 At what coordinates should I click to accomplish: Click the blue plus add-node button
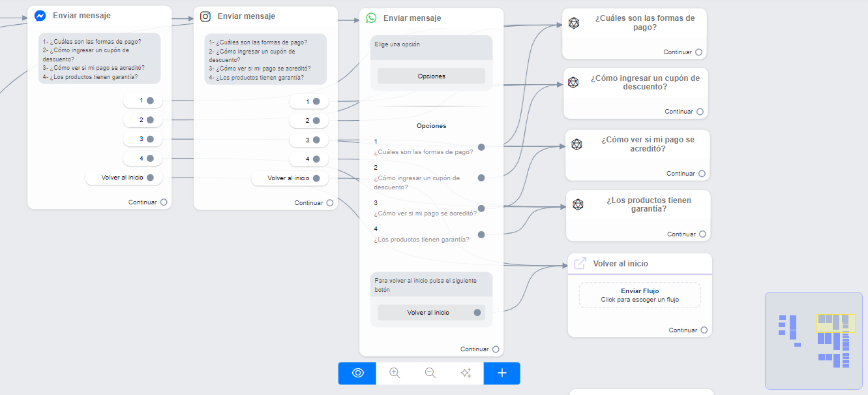point(501,373)
